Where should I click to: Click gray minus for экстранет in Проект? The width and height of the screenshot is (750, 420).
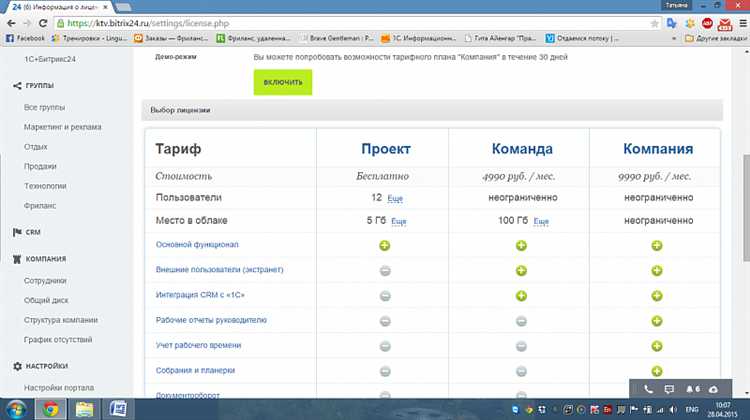tap(385, 271)
